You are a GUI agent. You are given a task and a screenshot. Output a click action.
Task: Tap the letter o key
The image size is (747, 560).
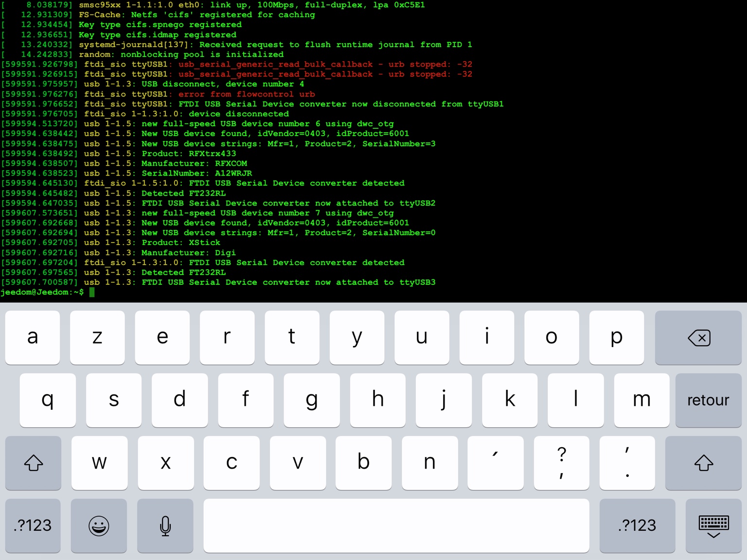pos(551,338)
